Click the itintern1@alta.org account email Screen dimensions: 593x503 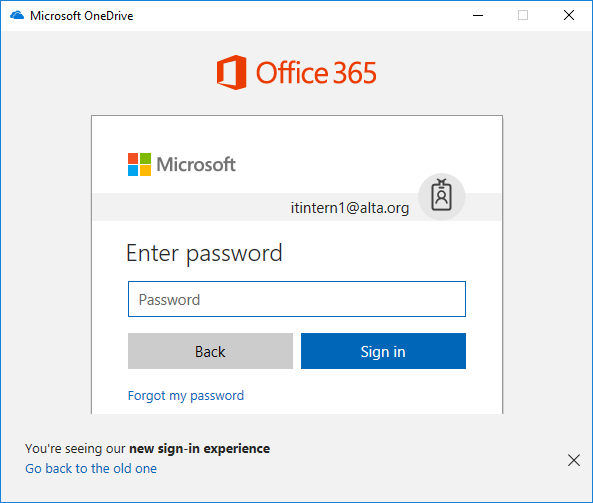point(350,208)
